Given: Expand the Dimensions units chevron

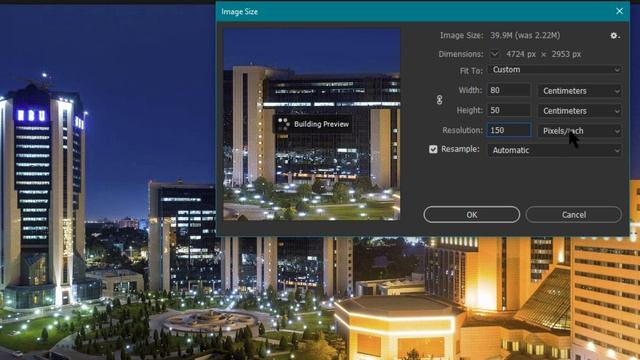Looking at the screenshot, I should (x=494, y=53).
